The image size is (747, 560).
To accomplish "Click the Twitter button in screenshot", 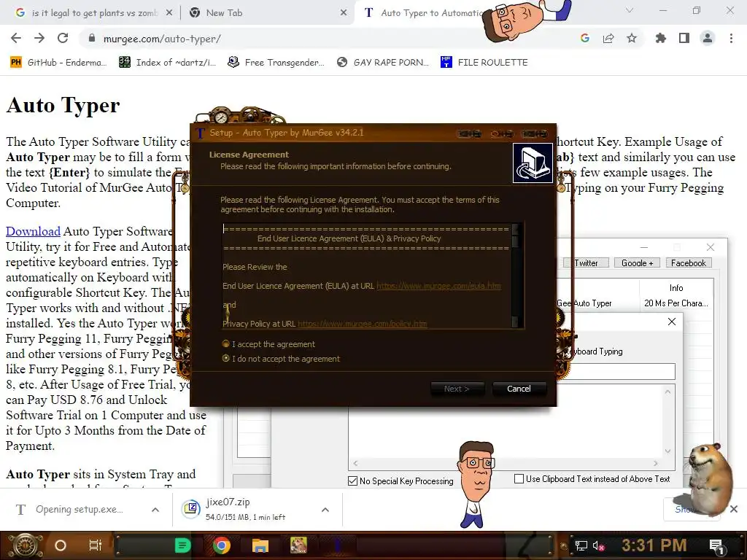I will (x=586, y=262).
